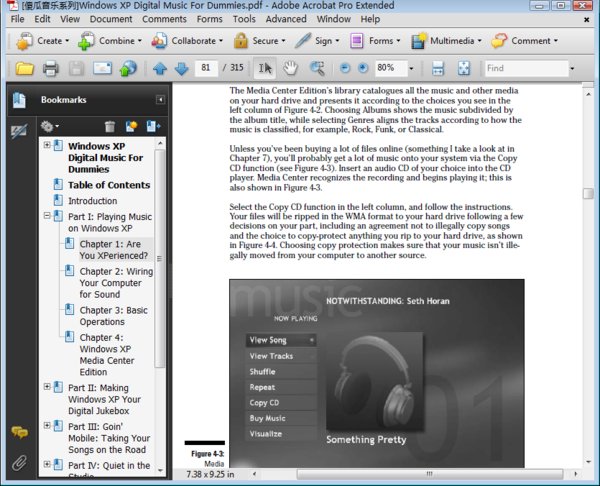Screen dimensions: 600x486
Task: Go to previous page with up arrow
Action: pos(160,68)
